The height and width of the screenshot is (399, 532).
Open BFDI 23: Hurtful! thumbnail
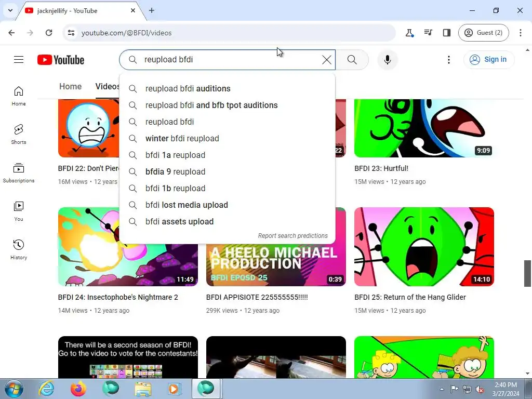click(x=424, y=128)
